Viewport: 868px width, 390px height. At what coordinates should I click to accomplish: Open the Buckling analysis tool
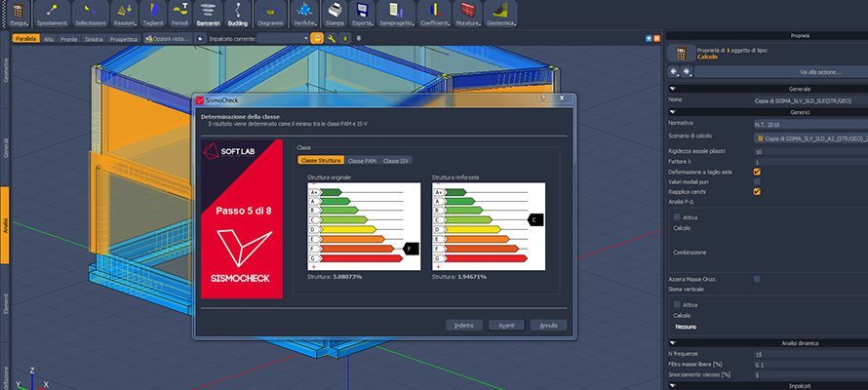[x=238, y=14]
